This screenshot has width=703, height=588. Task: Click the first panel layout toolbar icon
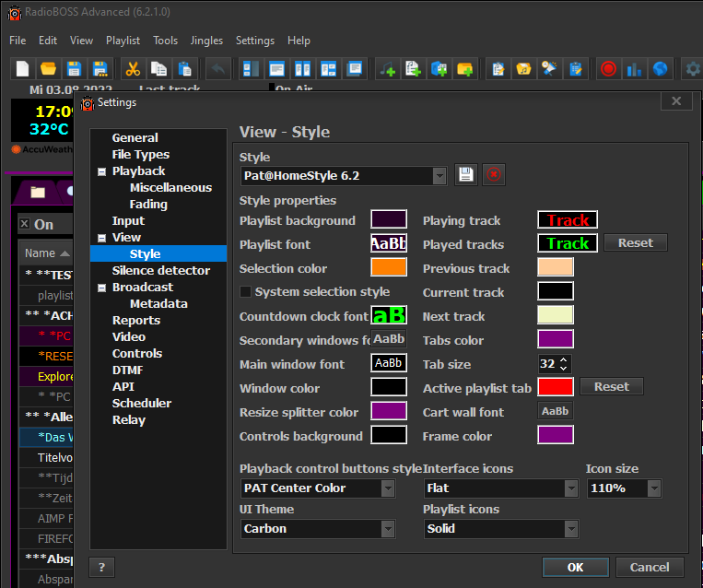coord(251,69)
